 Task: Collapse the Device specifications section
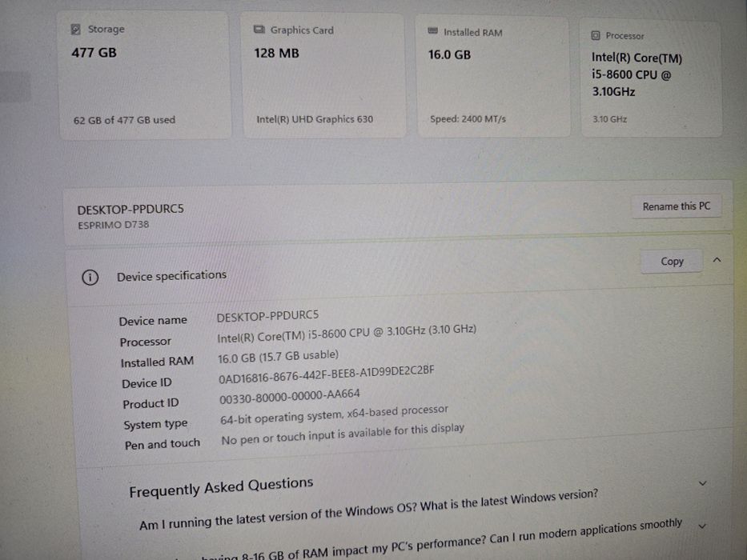[717, 260]
